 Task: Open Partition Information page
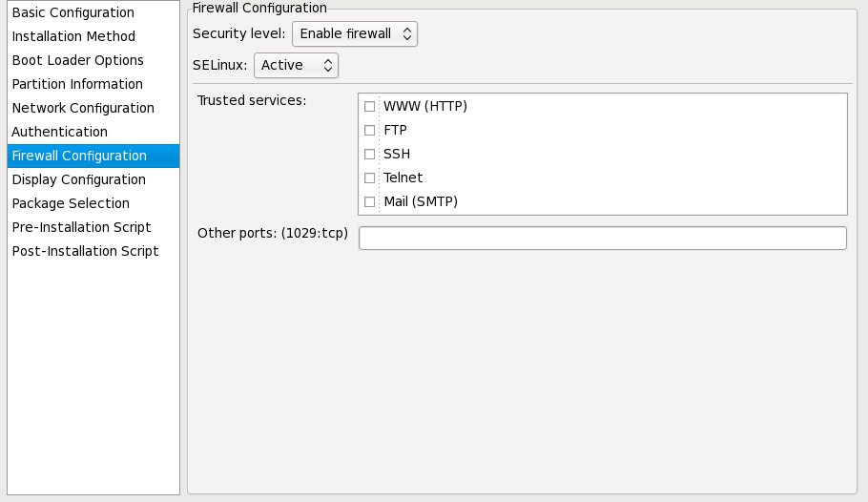pos(77,84)
